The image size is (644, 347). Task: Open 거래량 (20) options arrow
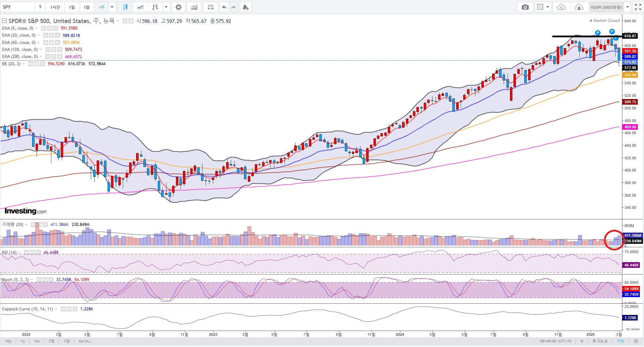tap(26, 225)
